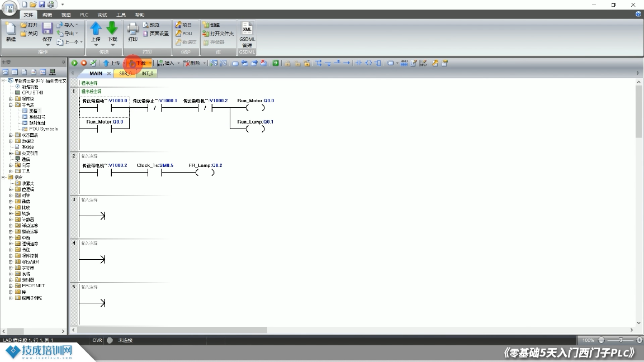Click the zoom-in plus button in status bar
This screenshot has height=362, width=644.
[x=640, y=340]
